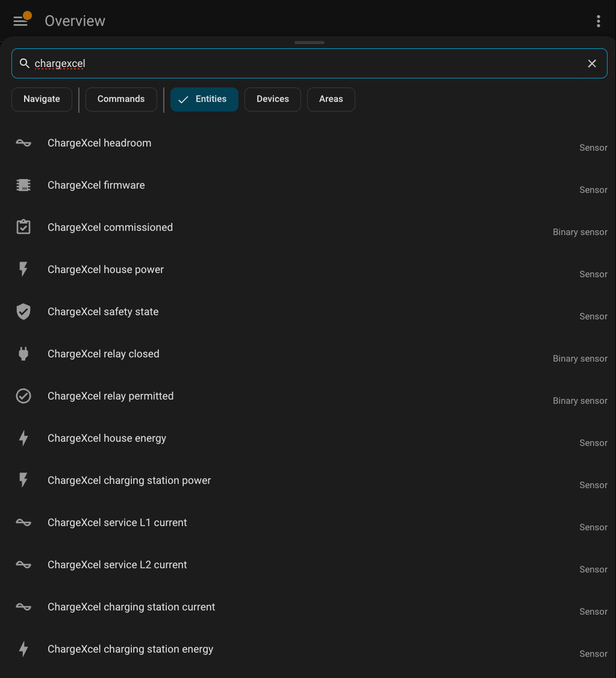The image size is (616, 678).
Task: Open ChargeXcel house energy entity
Action: tap(309, 438)
